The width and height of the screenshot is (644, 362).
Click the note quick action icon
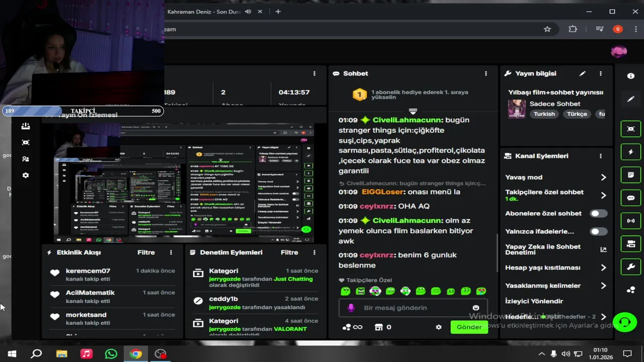(x=630, y=175)
